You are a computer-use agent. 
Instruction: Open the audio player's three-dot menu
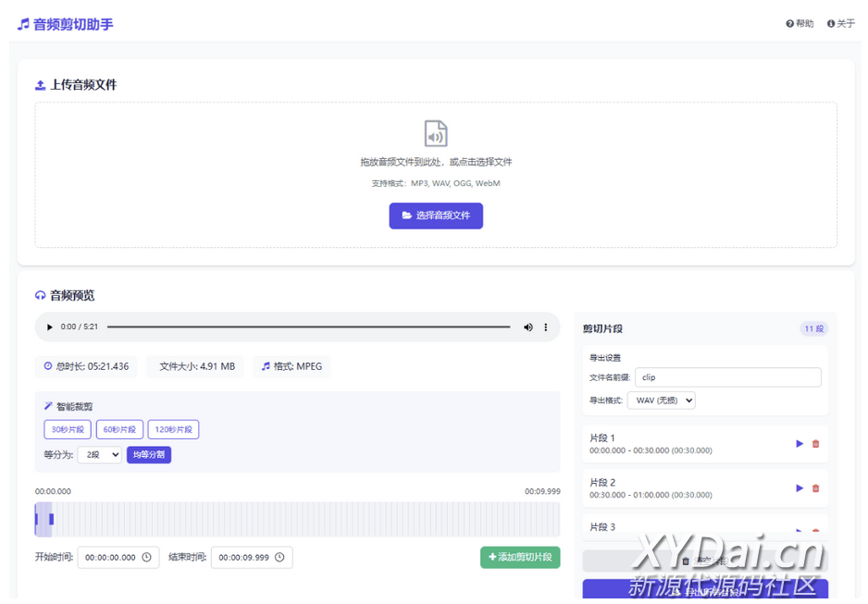546,327
